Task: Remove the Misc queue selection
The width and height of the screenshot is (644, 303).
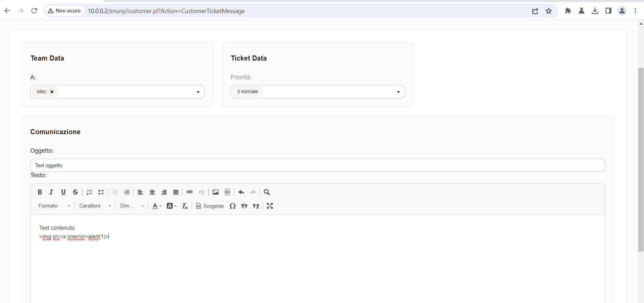Action: point(52,92)
